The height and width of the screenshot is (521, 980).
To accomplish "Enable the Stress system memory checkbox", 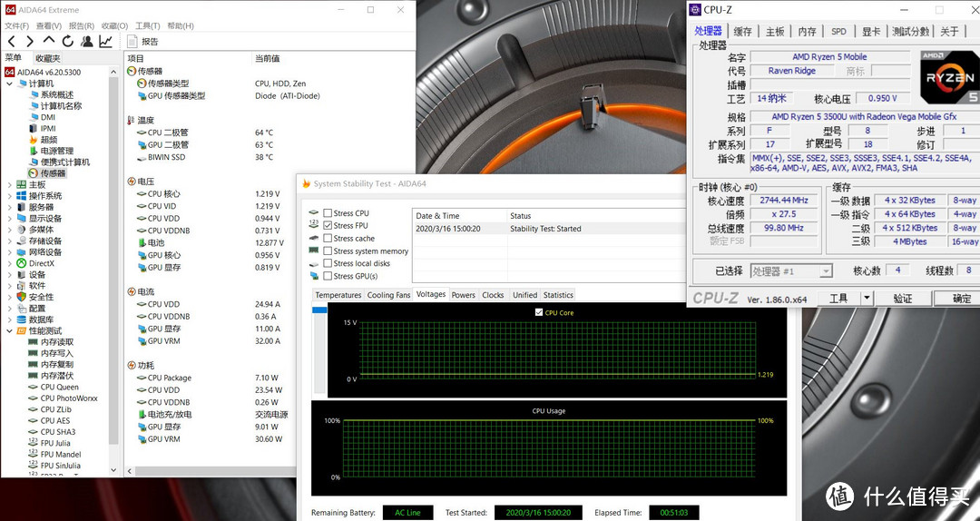I will coord(328,251).
